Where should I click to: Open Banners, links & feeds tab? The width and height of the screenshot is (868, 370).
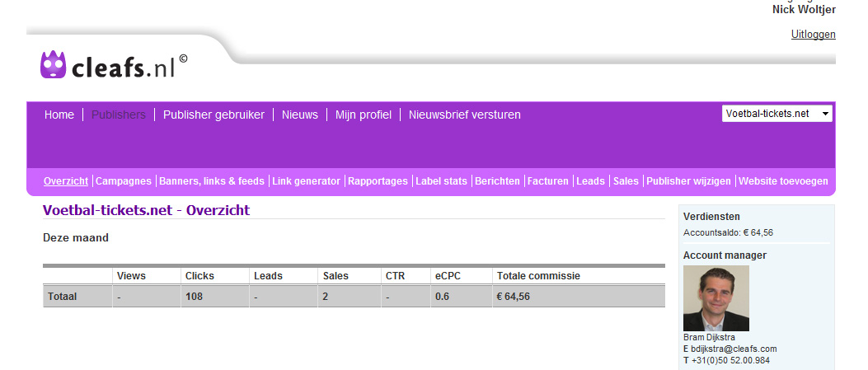212,180
